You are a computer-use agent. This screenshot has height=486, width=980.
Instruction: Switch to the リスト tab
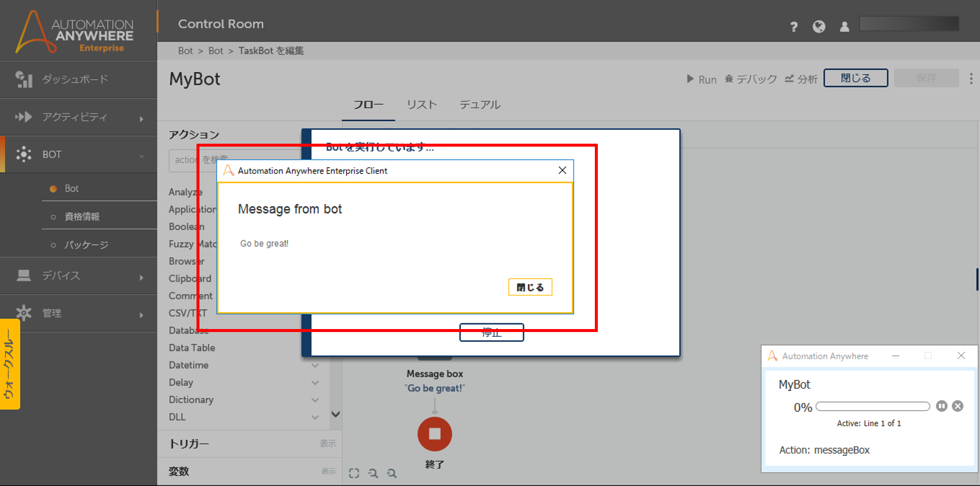(x=421, y=105)
